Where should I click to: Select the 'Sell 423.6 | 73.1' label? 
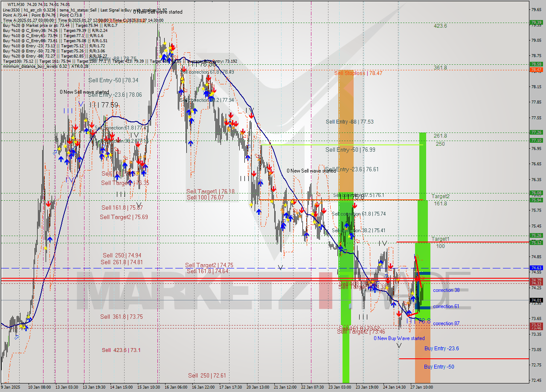[121, 350]
